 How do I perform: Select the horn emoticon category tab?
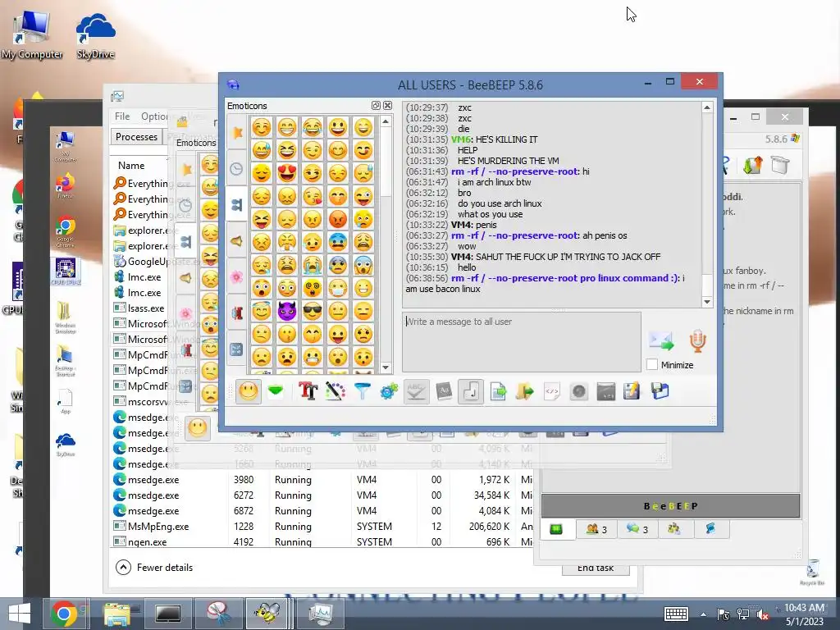coord(237,242)
